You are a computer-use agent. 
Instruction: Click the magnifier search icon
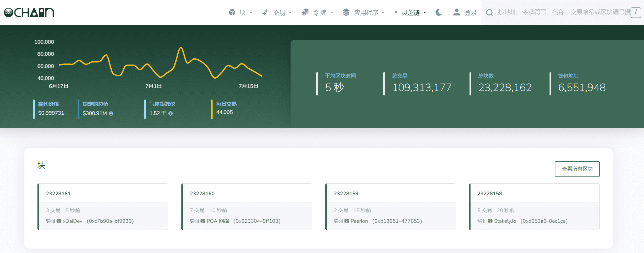tap(489, 13)
